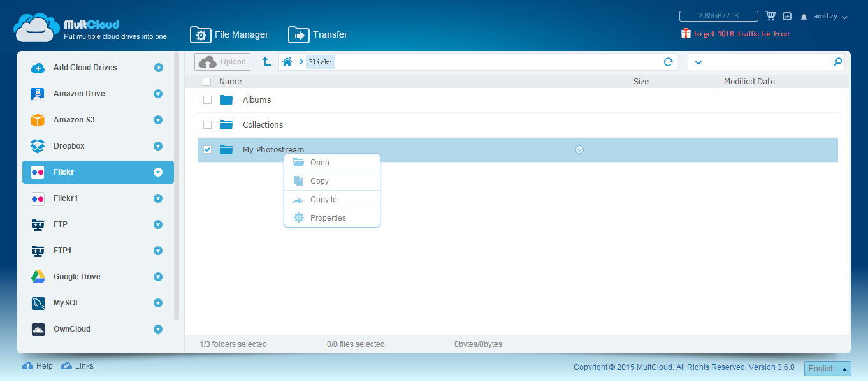Check the Albums folder checkbox
Screen dimensions: 868x382
(x=207, y=99)
